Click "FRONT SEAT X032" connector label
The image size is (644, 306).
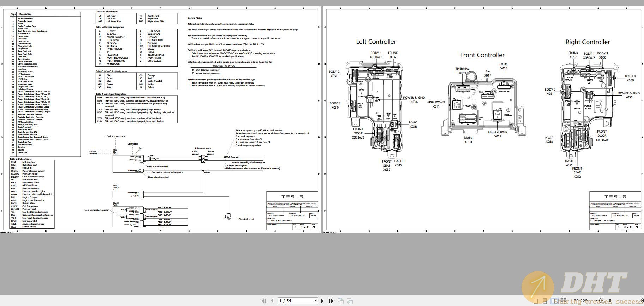click(x=387, y=165)
